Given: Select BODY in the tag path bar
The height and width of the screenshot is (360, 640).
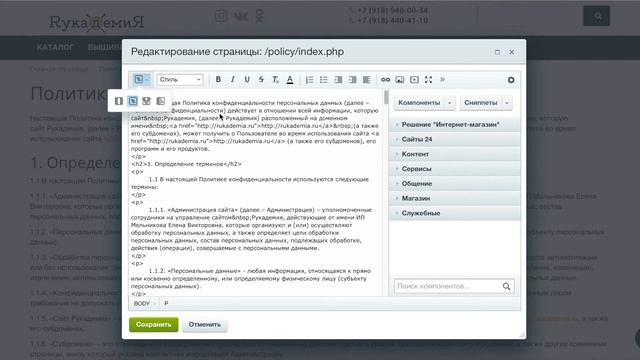Looking at the screenshot, I should [142, 303].
